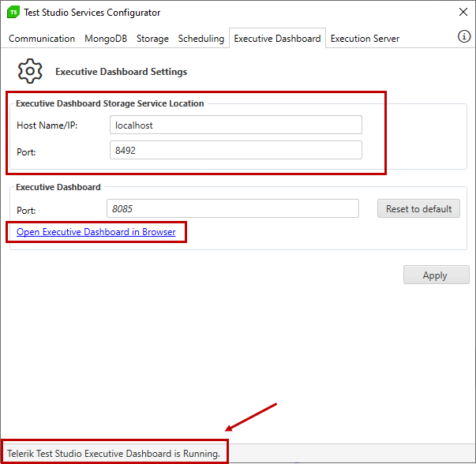The image size is (476, 464).
Task: Open the Execution Server tab
Action: point(365,39)
